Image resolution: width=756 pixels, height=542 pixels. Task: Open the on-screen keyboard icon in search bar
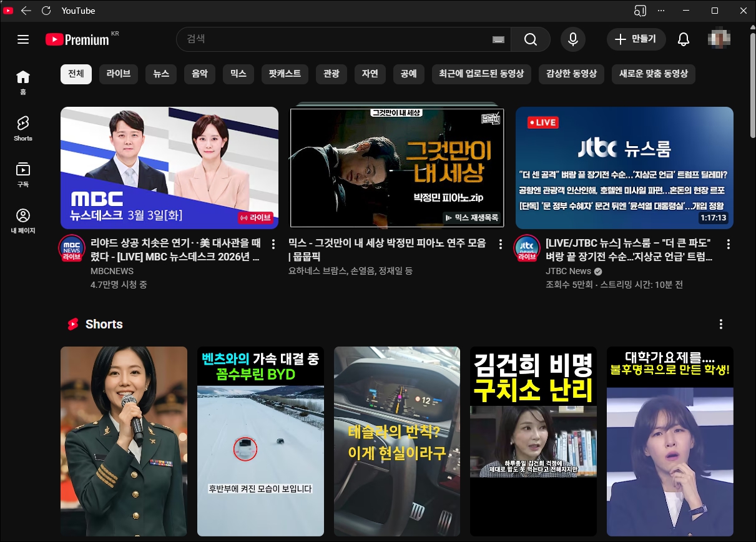(x=498, y=39)
